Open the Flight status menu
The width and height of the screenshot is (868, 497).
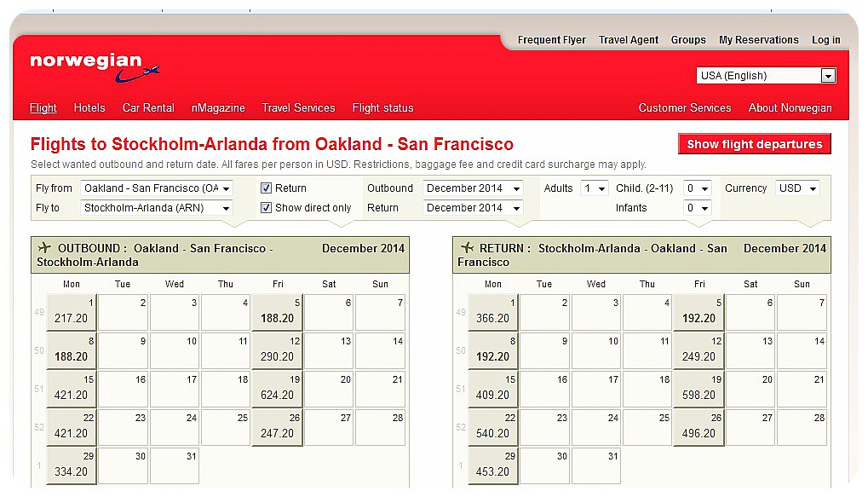pos(382,108)
